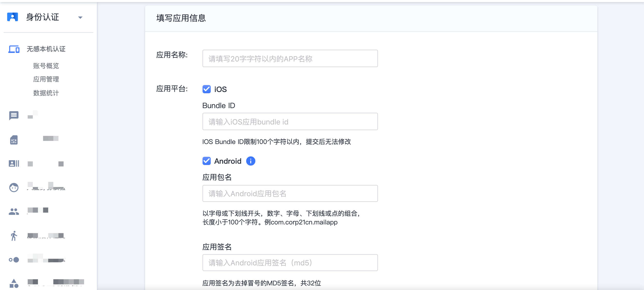
Task: Click the two-people group sidebar icon
Action: [x=14, y=211]
